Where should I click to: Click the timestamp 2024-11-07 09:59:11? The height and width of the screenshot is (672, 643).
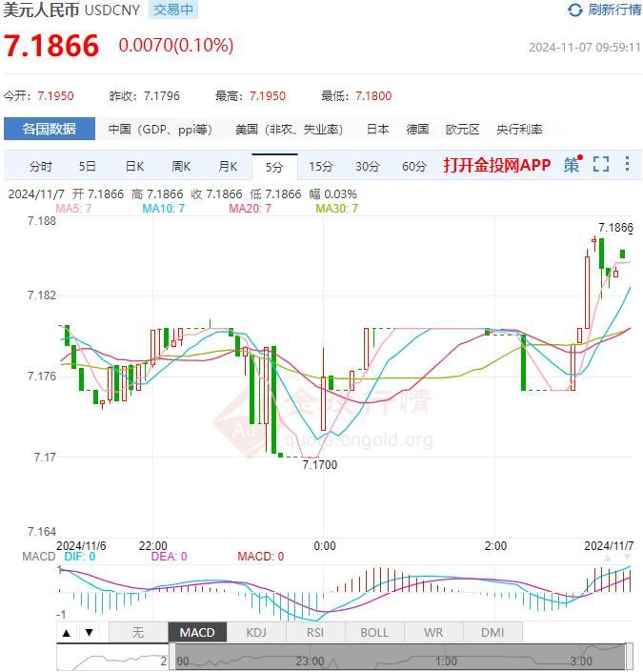[x=585, y=47]
